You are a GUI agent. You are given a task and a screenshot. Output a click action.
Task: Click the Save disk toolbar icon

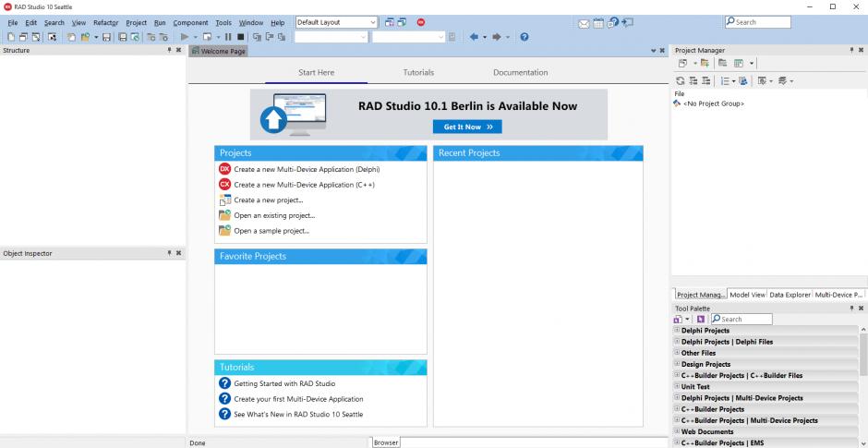[107, 37]
